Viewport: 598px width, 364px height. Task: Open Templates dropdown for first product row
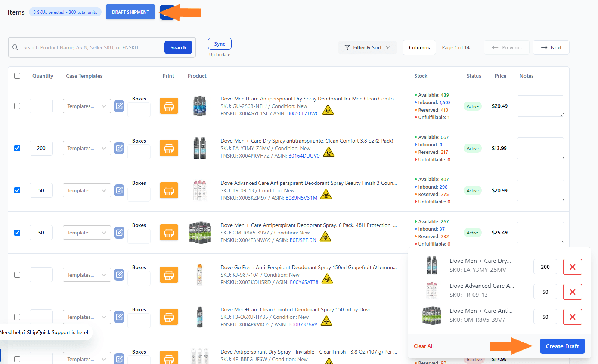(87, 106)
